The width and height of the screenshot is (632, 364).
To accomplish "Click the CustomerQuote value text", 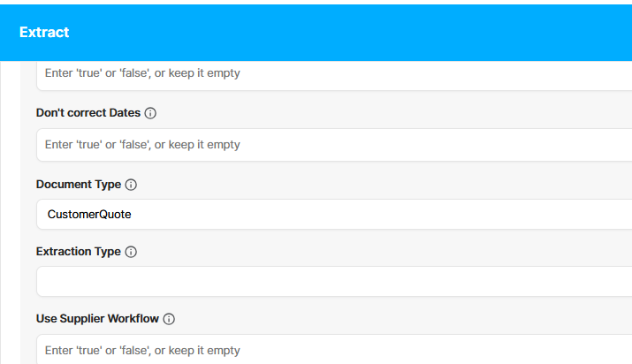I will pos(89,214).
